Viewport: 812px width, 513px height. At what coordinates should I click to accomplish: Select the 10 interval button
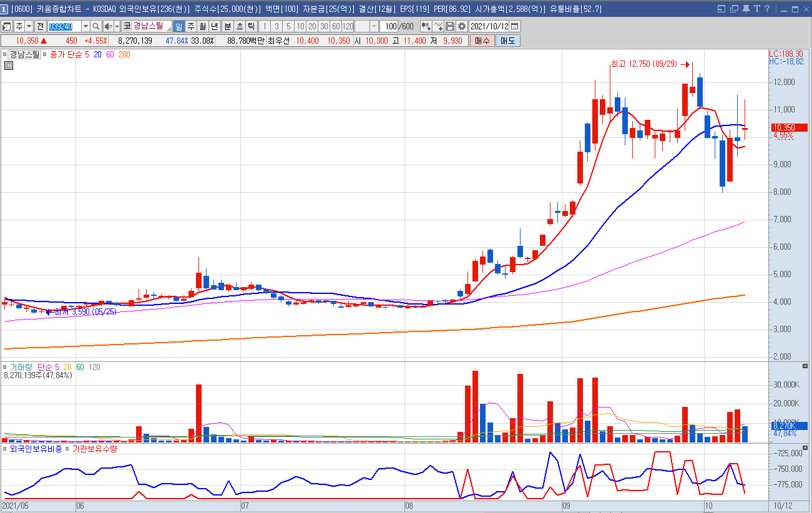(300, 26)
